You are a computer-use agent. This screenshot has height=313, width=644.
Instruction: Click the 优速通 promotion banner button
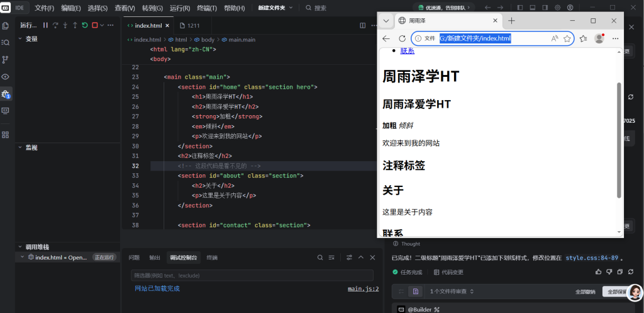443,8
